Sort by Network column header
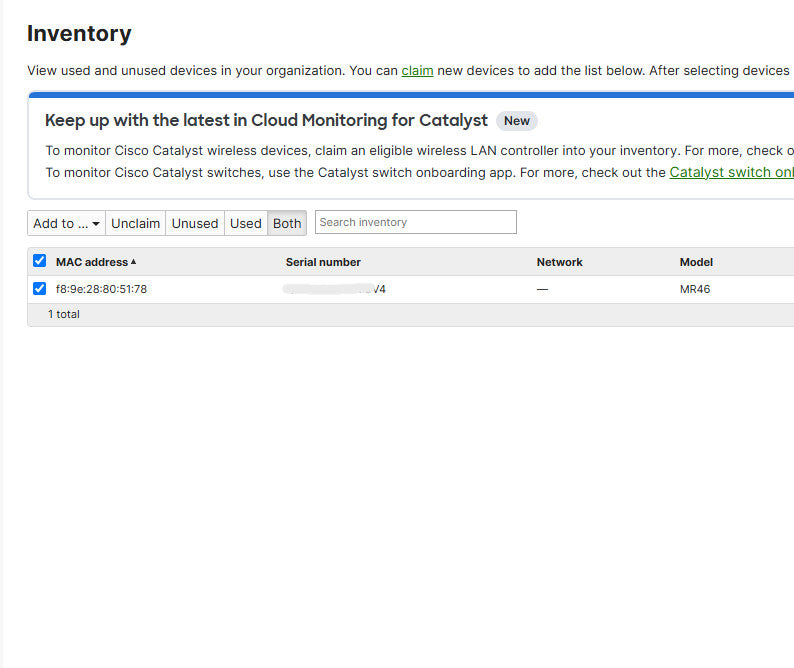 (x=560, y=262)
